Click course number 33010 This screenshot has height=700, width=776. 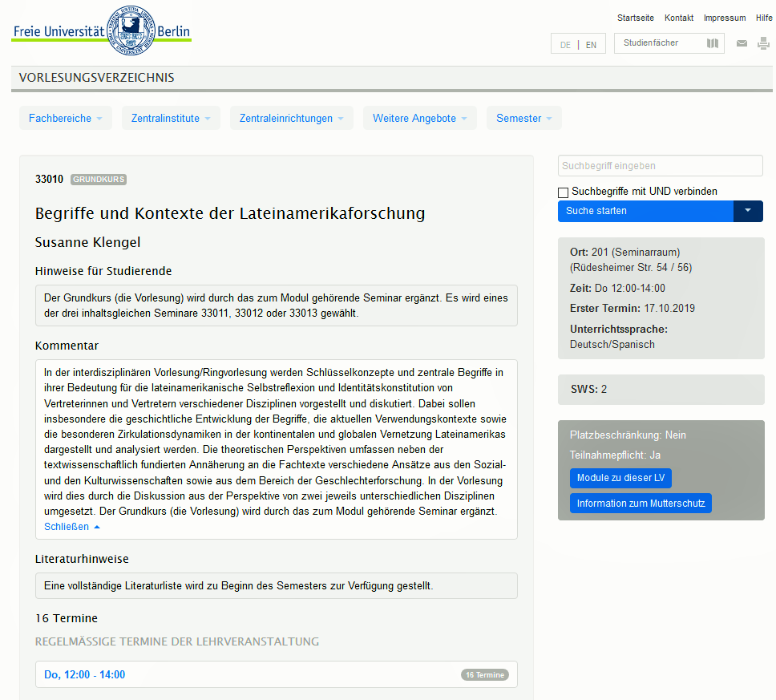[49, 179]
